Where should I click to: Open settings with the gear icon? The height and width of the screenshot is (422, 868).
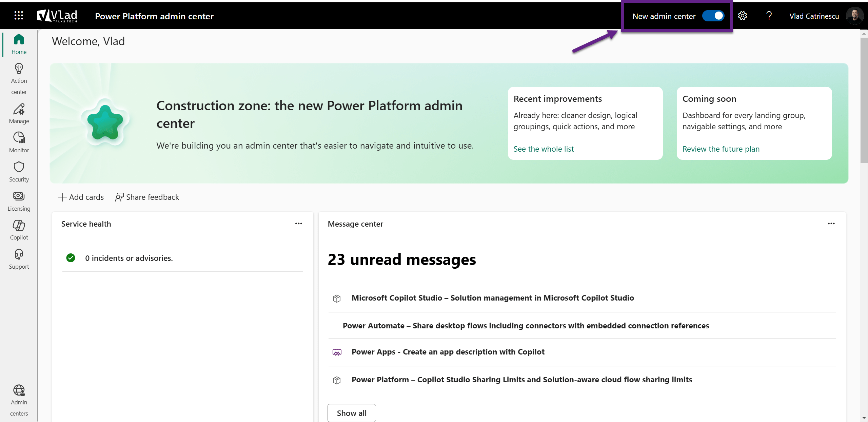tap(743, 16)
